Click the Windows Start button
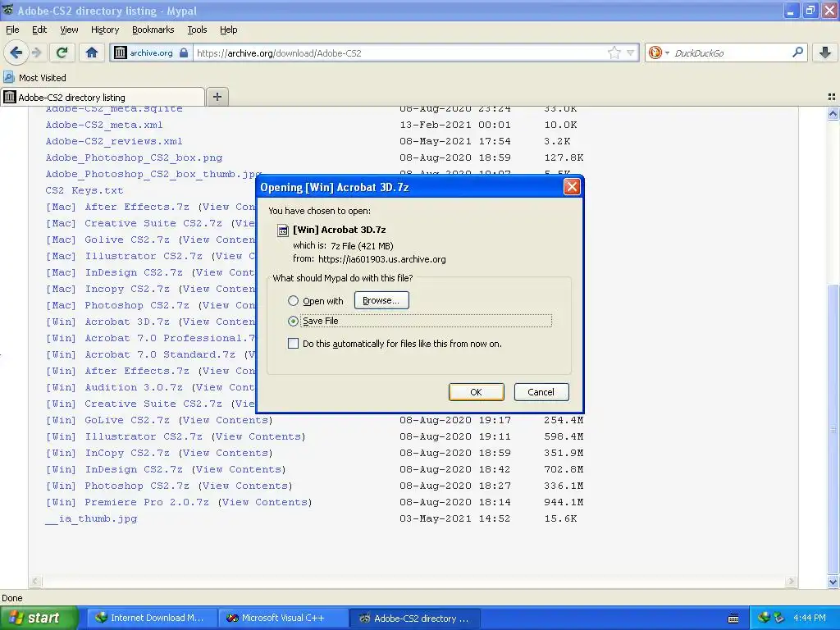840x630 pixels. [38, 619]
